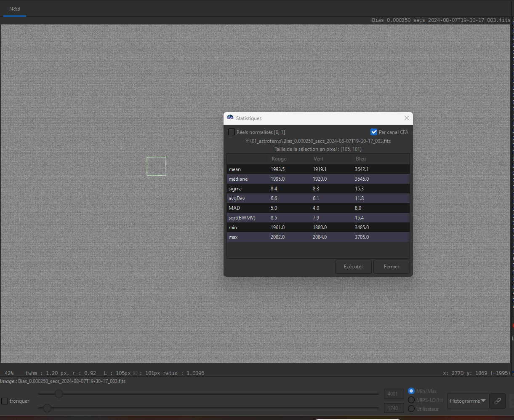Screen dimensions: 514x420
Task: Click the upper cutoff slider handle
Action: 59,393
